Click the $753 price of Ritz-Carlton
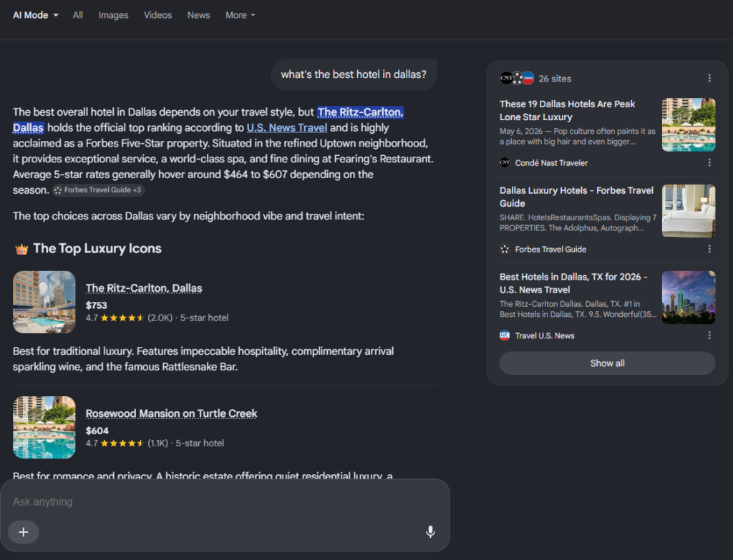733x560 pixels. click(x=97, y=305)
